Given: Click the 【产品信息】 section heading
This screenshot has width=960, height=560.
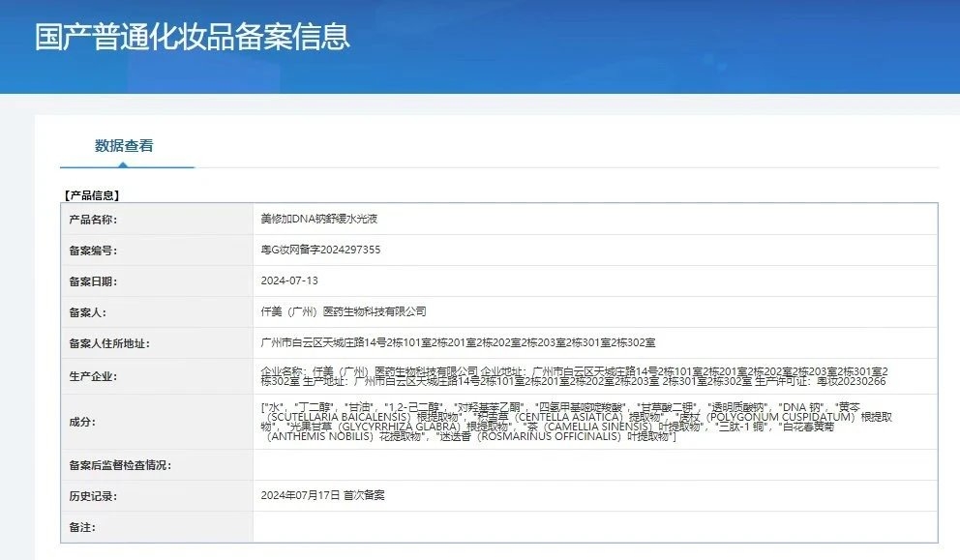Looking at the screenshot, I should point(92,195).
